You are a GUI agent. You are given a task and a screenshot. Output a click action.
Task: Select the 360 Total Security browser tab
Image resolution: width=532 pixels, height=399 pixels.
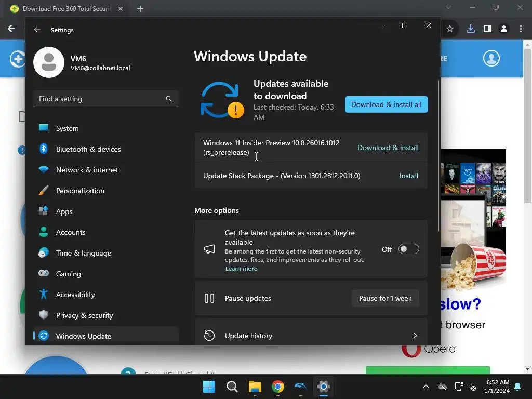pyautogui.click(x=66, y=9)
